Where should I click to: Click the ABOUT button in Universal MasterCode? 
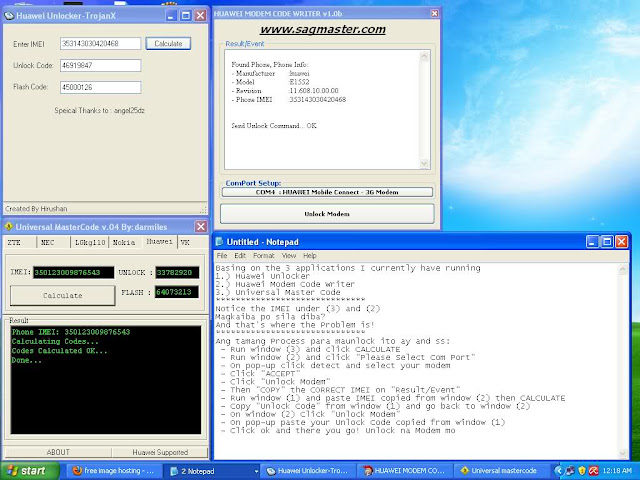tap(58, 452)
